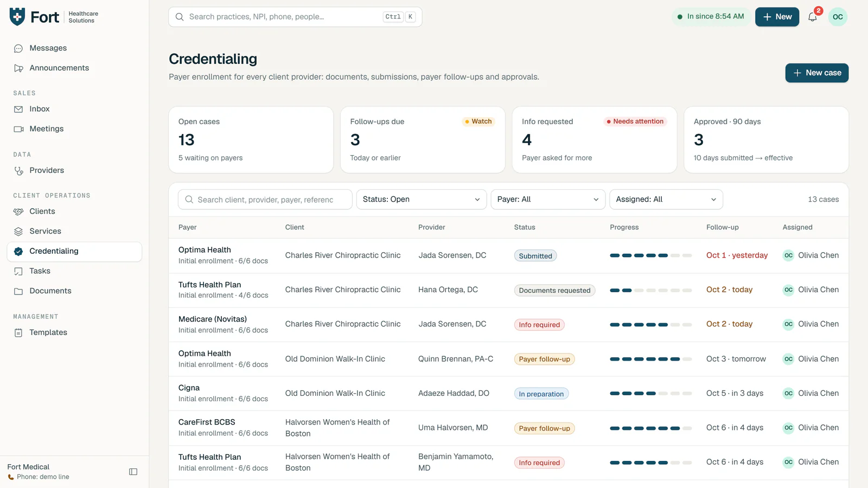
Task: Open Announcements in the sidebar
Action: tap(74, 68)
